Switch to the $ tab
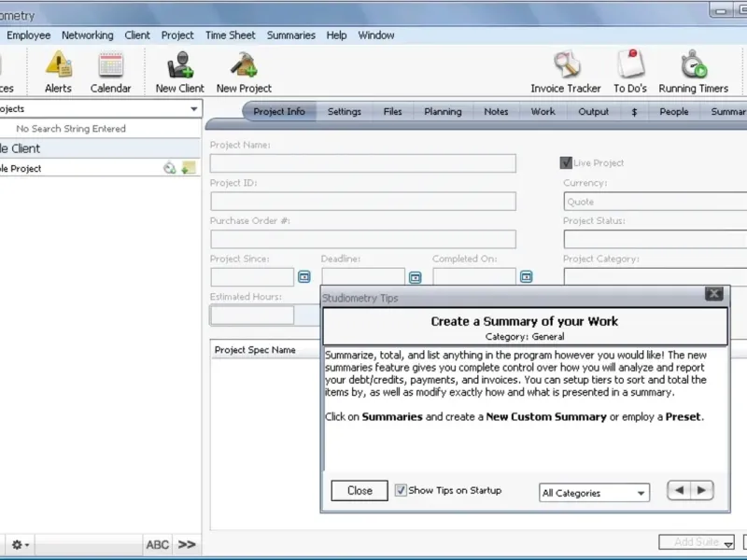Image resolution: width=747 pixels, height=560 pixels. coord(634,111)
